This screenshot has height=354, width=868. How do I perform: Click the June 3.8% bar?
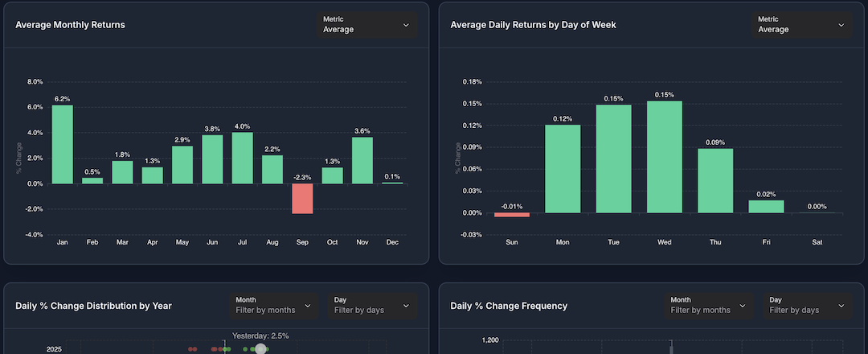coord(212,159)
